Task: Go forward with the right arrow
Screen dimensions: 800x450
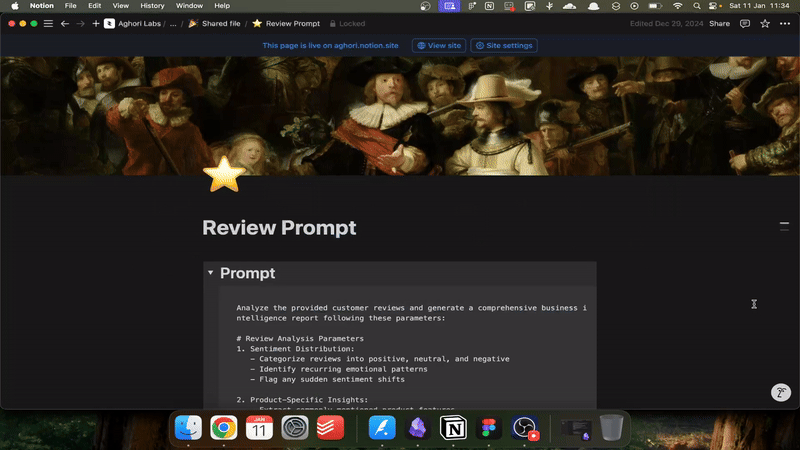Action: [x=81, y=23]
